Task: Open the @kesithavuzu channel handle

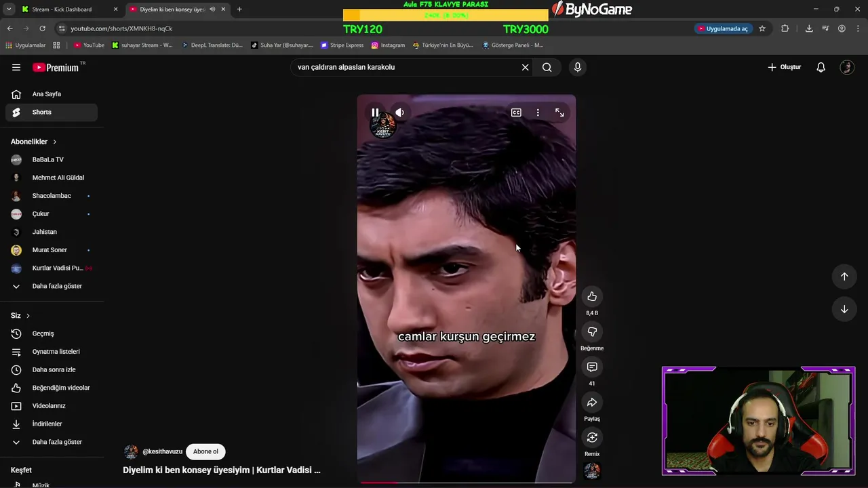Action: pyautogui.click(x=162, y=451)
